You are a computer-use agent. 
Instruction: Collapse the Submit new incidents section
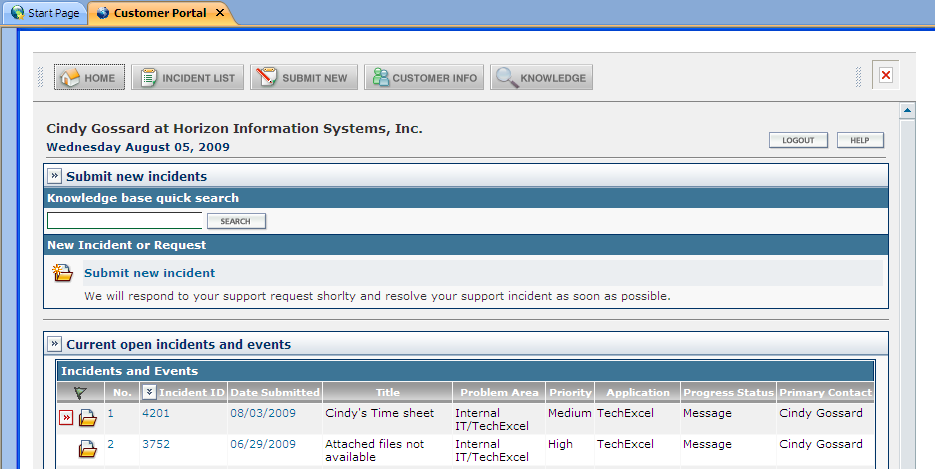pos(55,176)
